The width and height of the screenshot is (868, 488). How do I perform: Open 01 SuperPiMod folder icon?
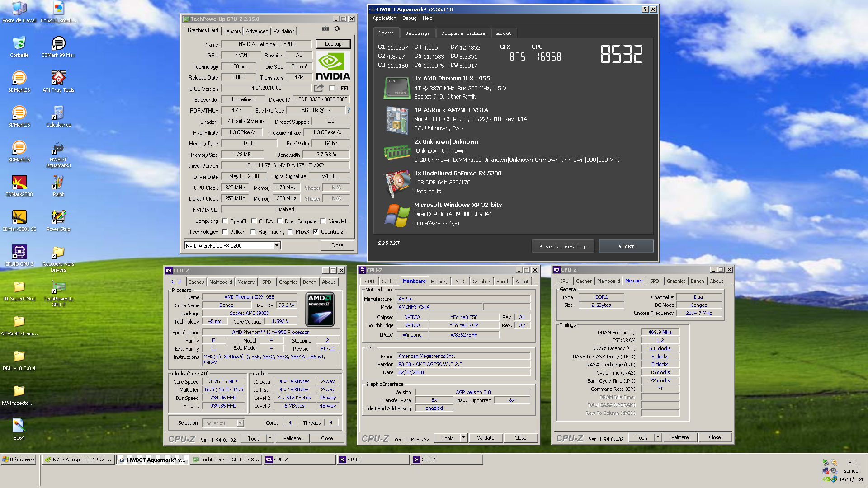click(x=19, y=291)
